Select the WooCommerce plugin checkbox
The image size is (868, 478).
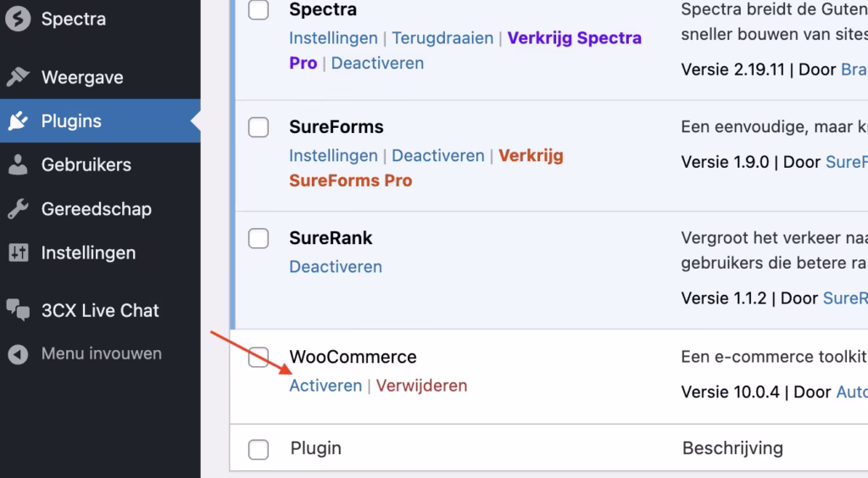259,357
